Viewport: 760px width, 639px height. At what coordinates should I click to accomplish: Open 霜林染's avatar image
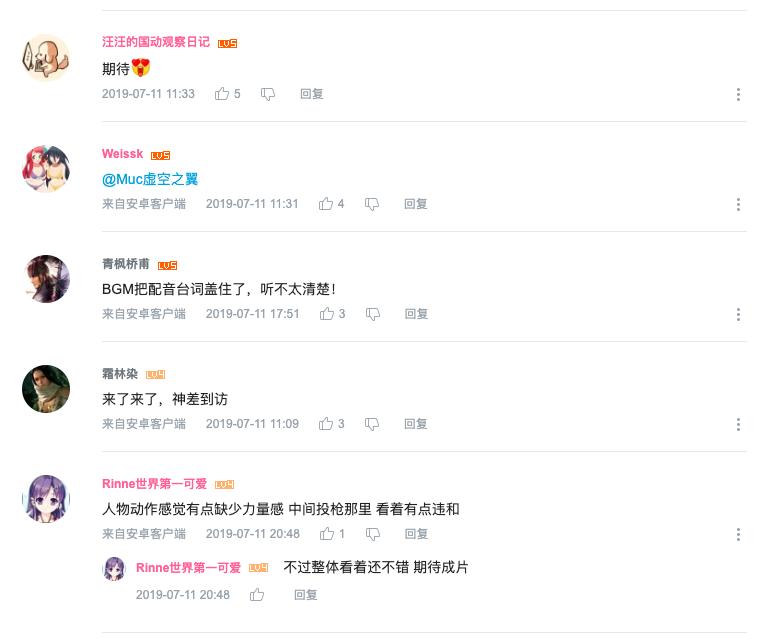point(46,389)
